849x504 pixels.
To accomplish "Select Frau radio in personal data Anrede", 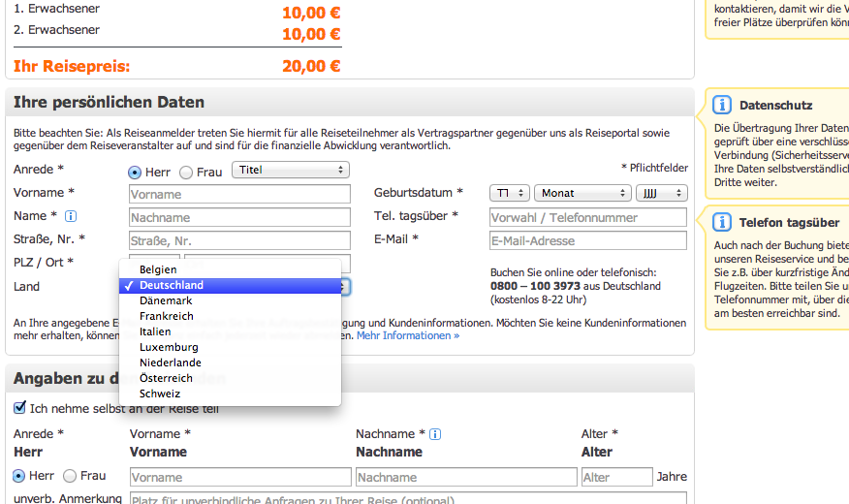I will point(186,173).
